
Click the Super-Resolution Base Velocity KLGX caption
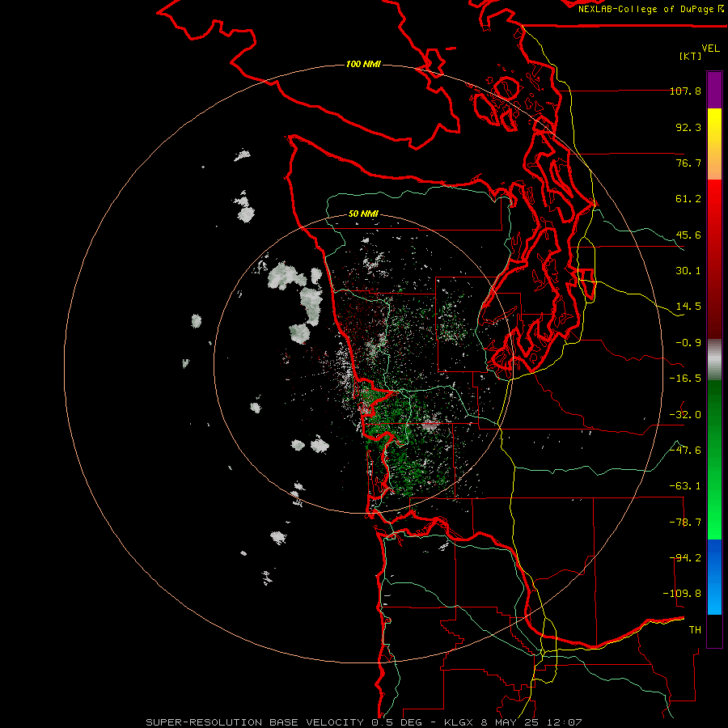point(363,722)
